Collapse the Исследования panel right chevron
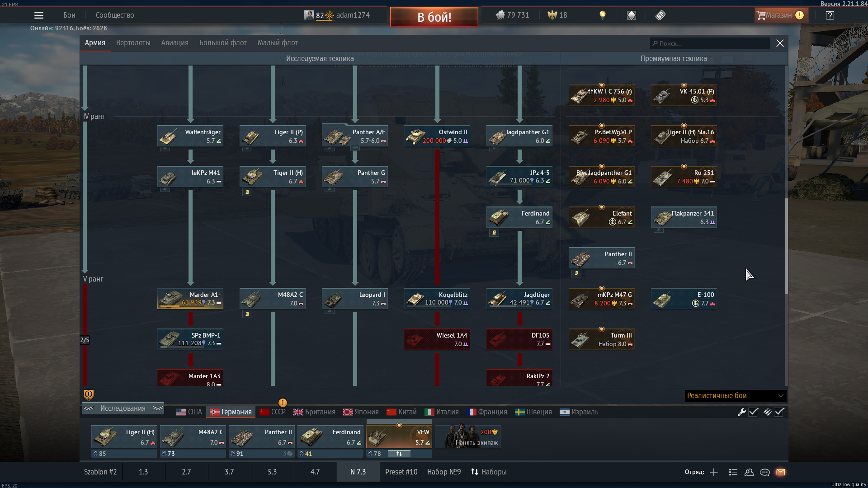 coord(158,408)
